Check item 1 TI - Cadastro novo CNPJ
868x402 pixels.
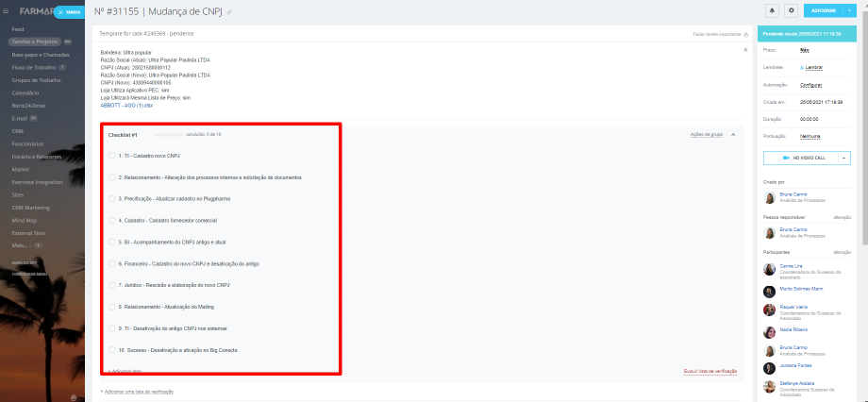112,155
